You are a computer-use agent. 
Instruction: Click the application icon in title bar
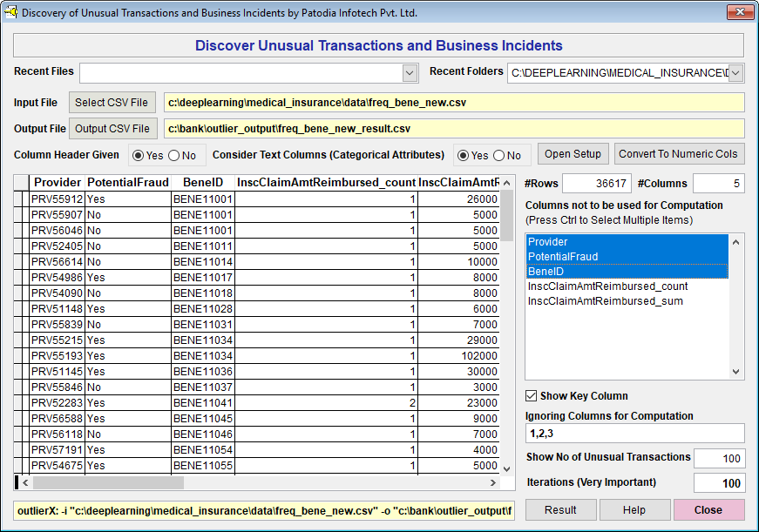tap(11, 13)
